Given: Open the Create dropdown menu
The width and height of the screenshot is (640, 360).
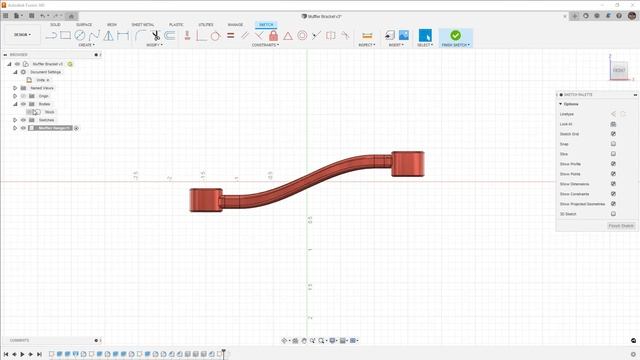Looking at the screenshot, I should pyautogui.click(x=86, y=45).
